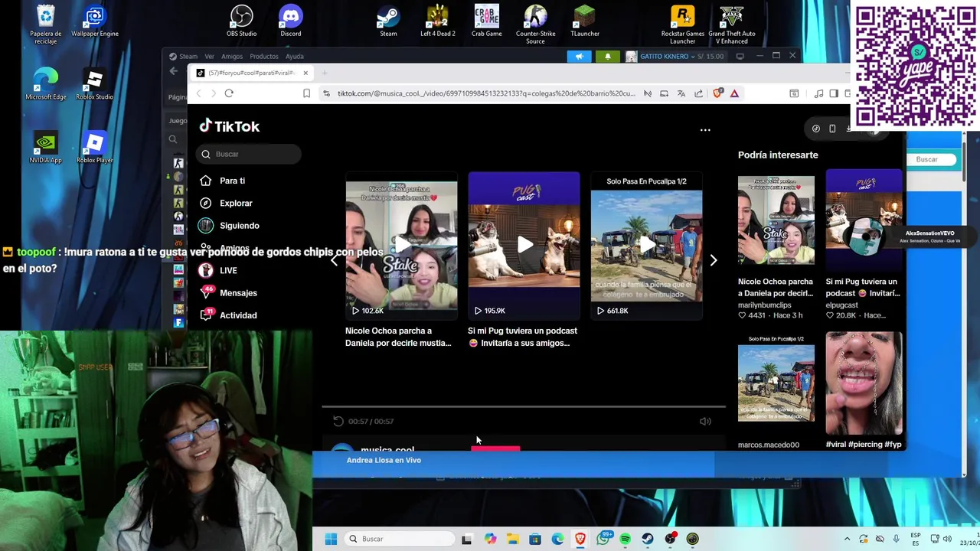980x551 pixels.
Task: Open Counter-Strike Source desktop shortcut
Action: (x=535, y=24)
